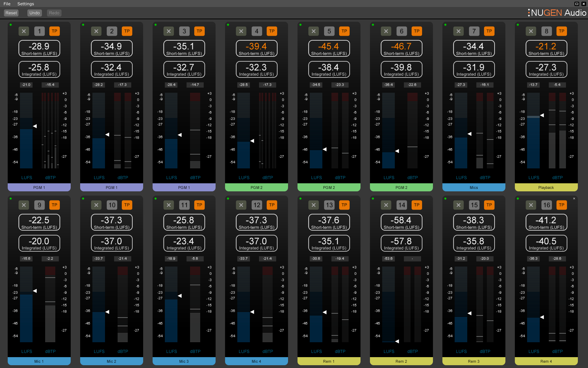The image size is (588, 368).
Task: Toggle the TP indicator on the Playback channel
Action: (561, 31)
